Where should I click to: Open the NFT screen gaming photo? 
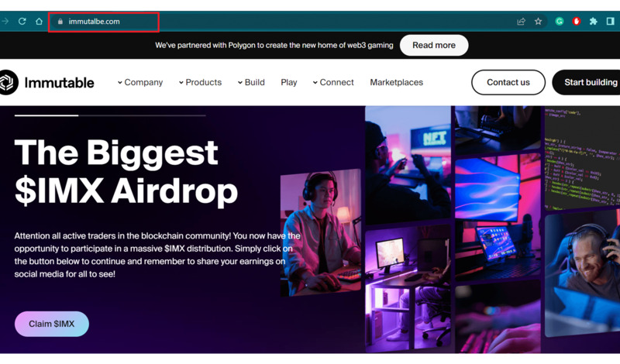[x=408, y=165]
